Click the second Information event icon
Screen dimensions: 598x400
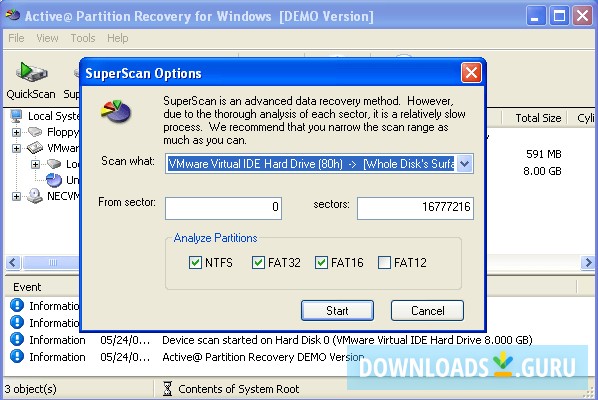point(17,322)
